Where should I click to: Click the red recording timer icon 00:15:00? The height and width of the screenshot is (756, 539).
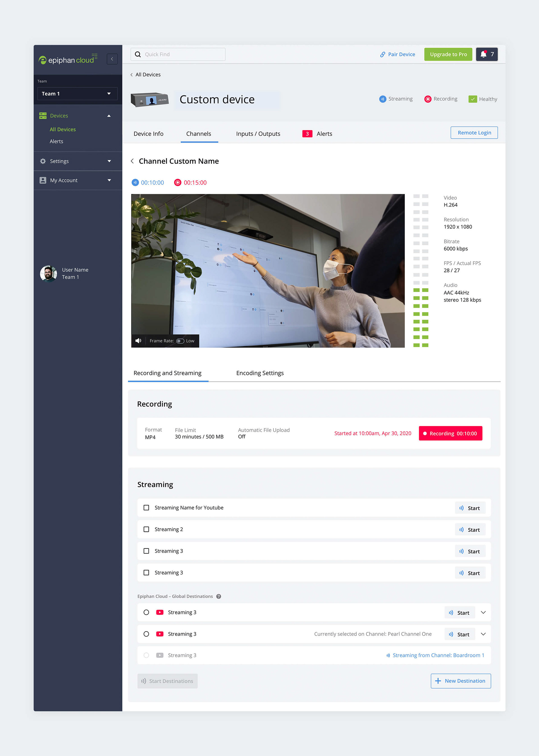click(178, 182)
